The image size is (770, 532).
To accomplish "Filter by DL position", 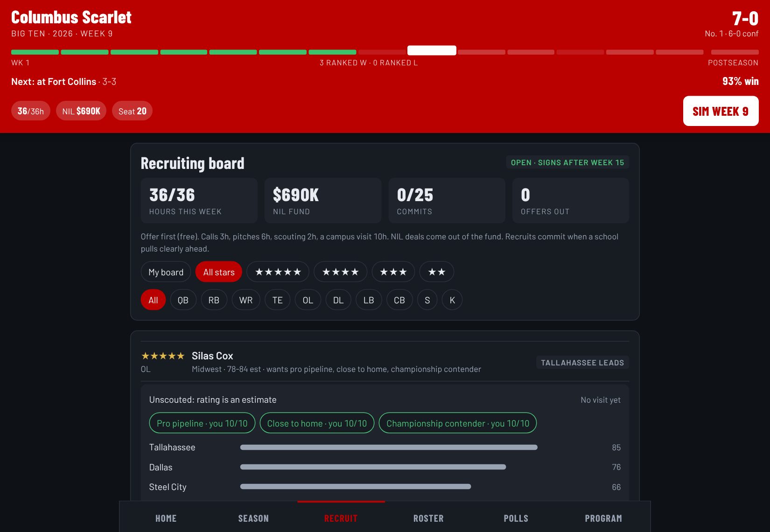I will tap(338, 300).
